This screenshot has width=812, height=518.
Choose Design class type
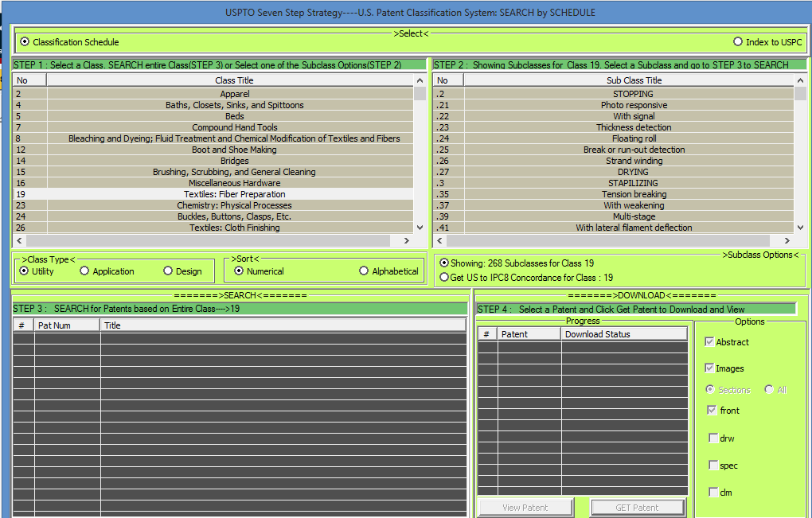tap(168, 271)
